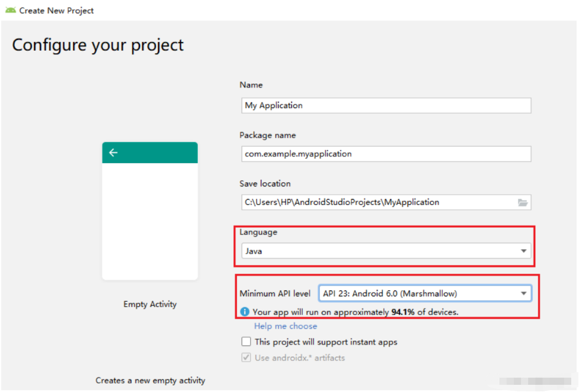Click the Android logo in title bar

pos(10,10)
